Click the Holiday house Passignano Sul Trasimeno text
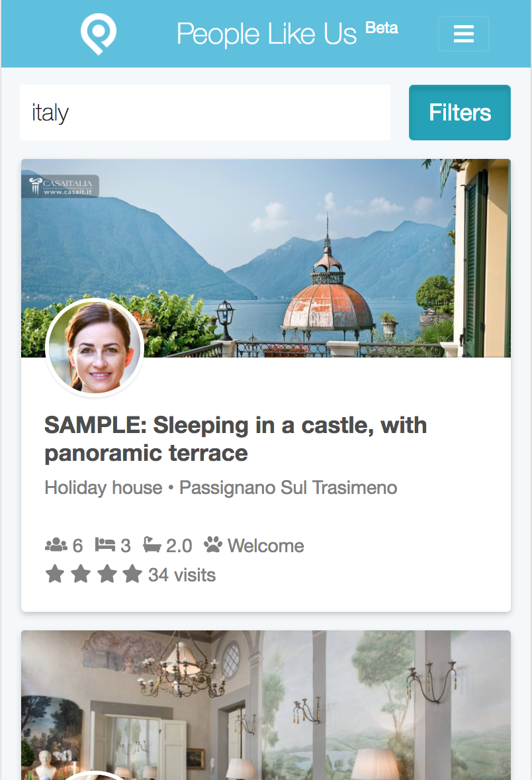 221,487
